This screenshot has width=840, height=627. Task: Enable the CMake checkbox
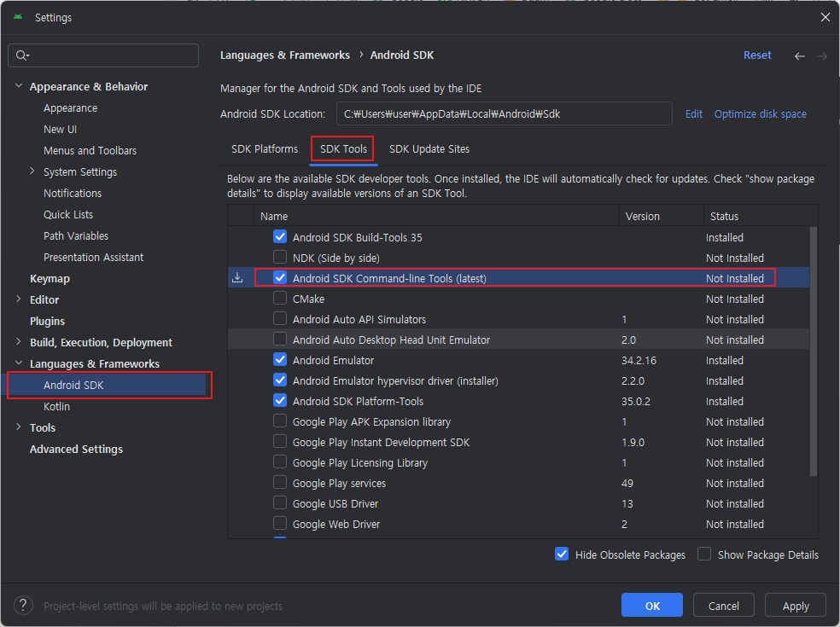[280, 298]
